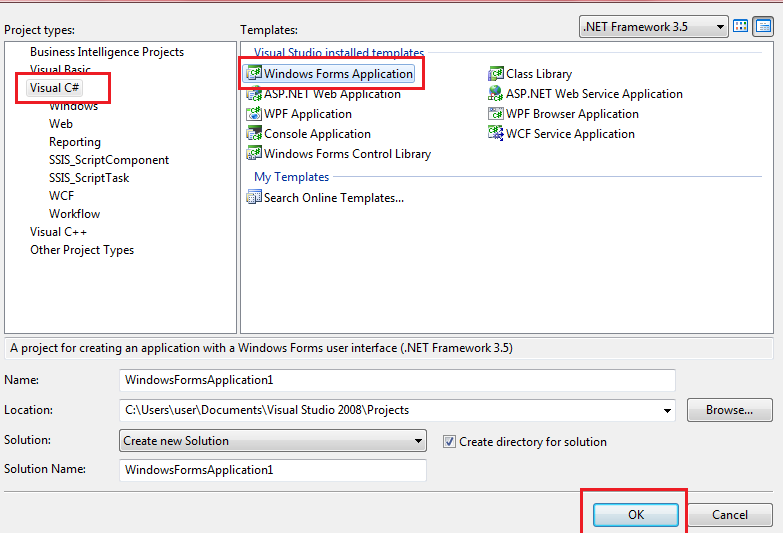Toggle Create directory for solution checkbox
Screen dimensions: 783x533
[449, 442]
